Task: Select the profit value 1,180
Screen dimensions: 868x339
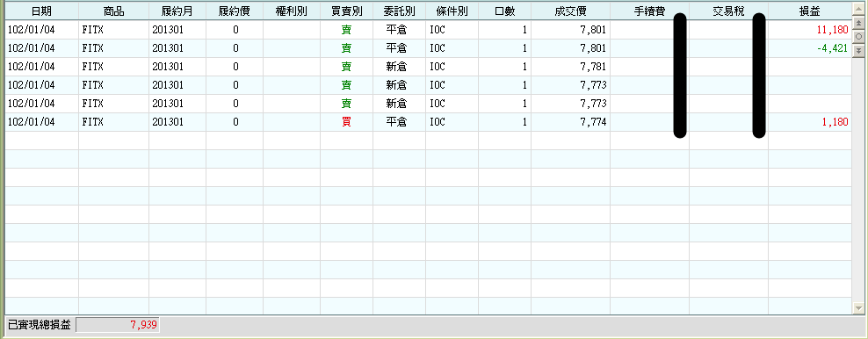Action: tap(835, 122)
